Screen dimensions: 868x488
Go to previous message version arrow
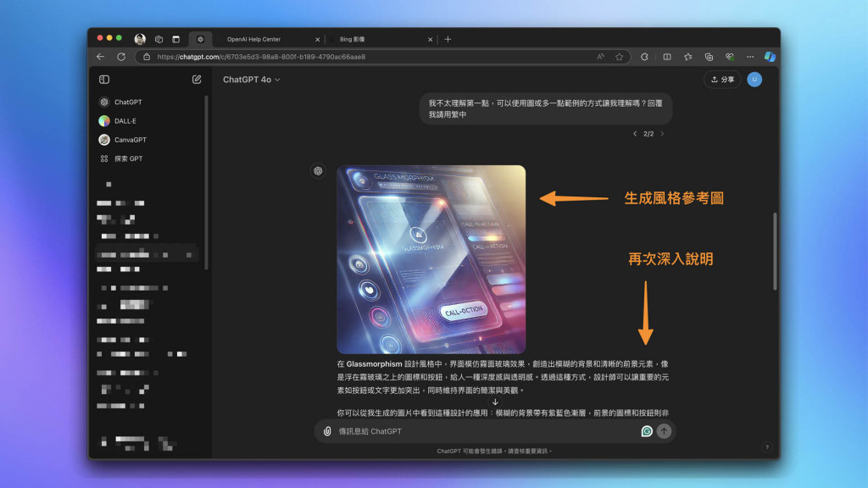pos(635,133)
